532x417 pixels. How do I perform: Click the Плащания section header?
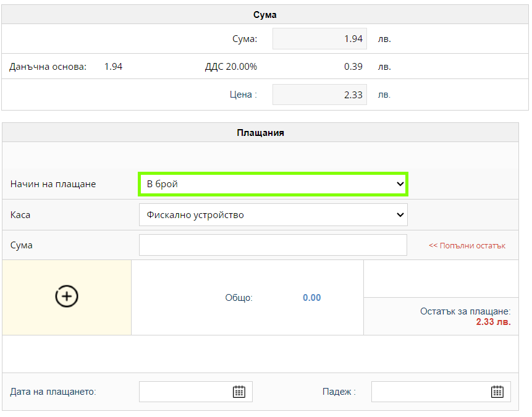(260, 133)
